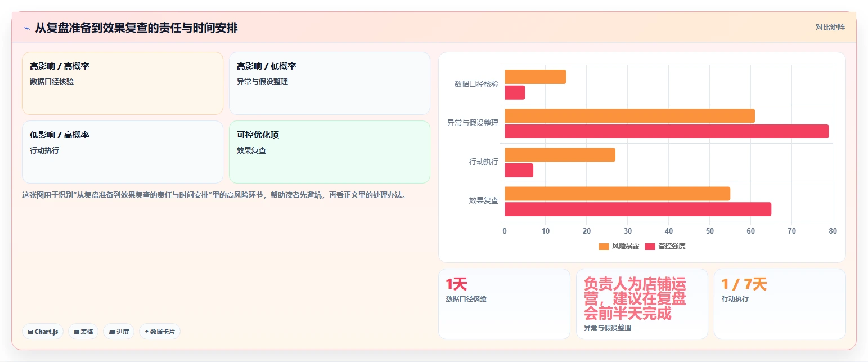Click the 行动执行 text in the matrix card
The height and width of the screenshot is (362, 868).
44,150
